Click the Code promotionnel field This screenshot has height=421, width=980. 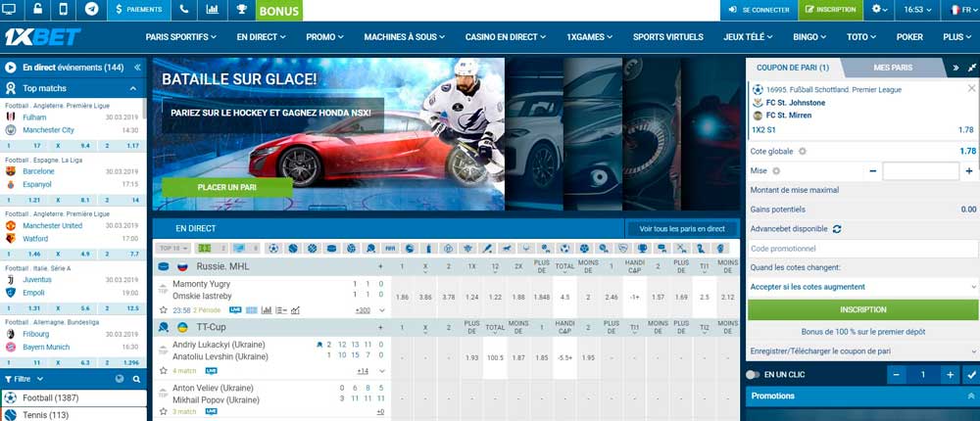click(x=862, y=249)
